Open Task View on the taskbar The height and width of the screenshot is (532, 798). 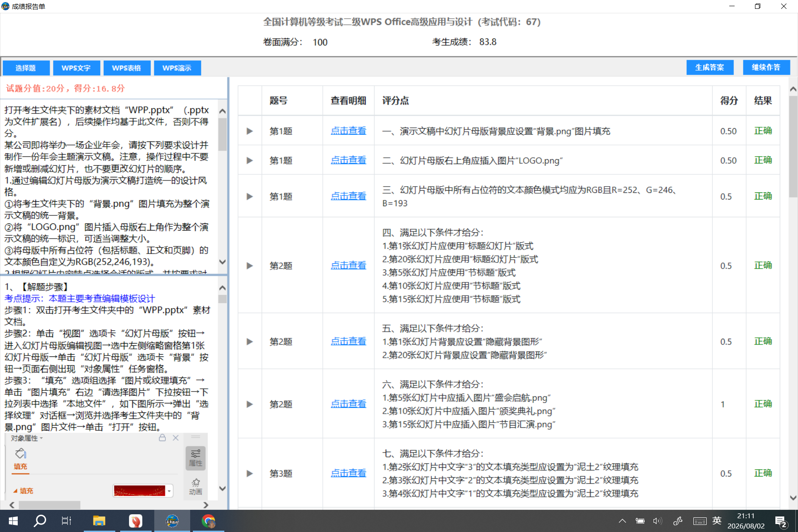(x=66, y=521)
